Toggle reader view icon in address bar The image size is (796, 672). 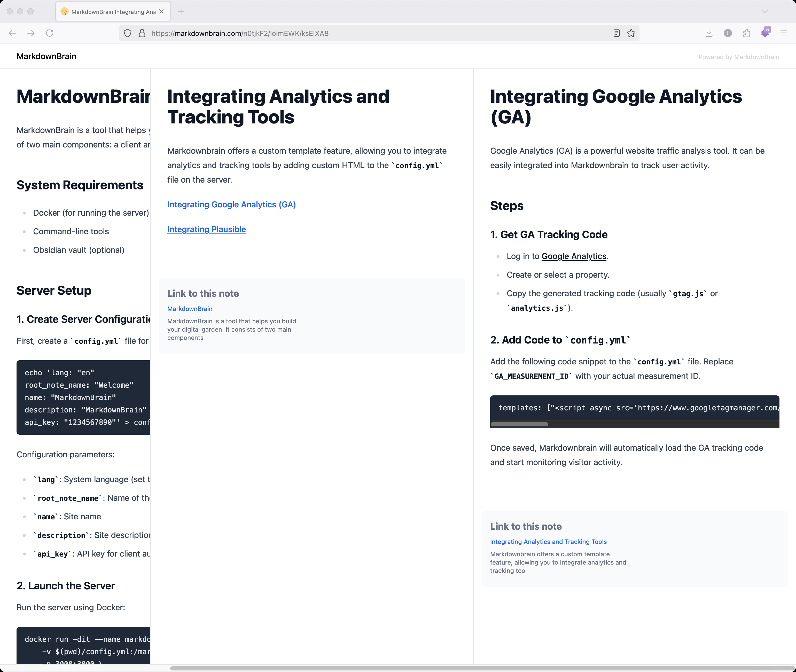click(616, 33)
